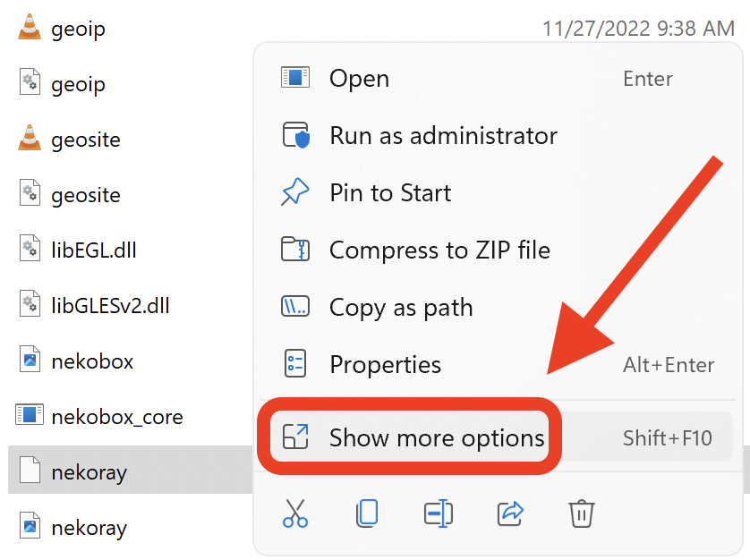This screenshot has width=750, height=560.
Task: Click the Delete trash can icon
Action: tap(582, 513)
